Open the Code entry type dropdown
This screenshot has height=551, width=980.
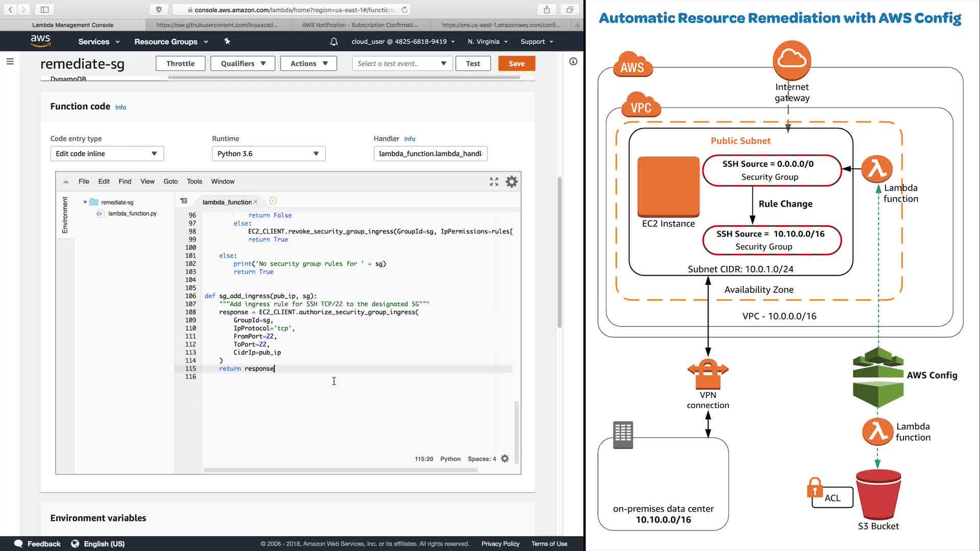pyautogui.click(x=107, y=154)
